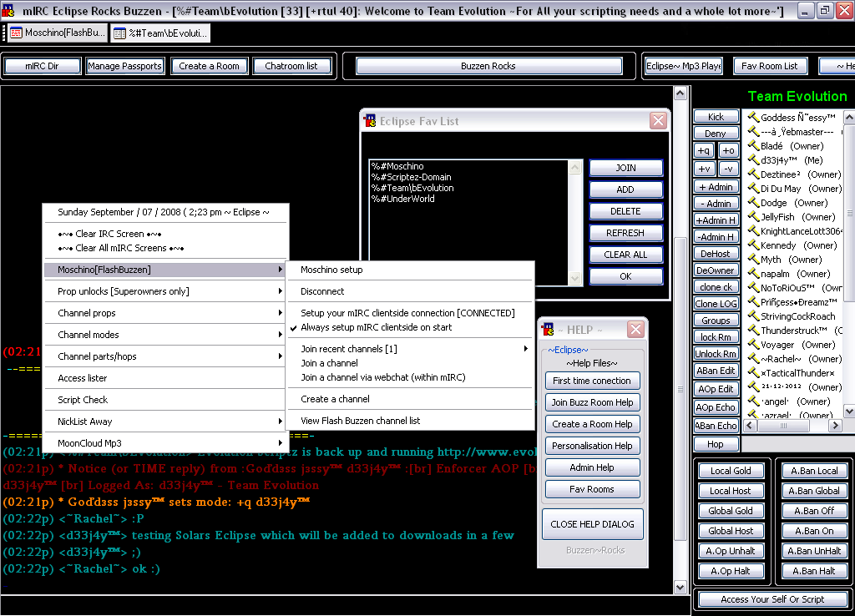The height and width of the screenshot is (616, 855).
Task: Click the Kick button
Action: point(716,117)
